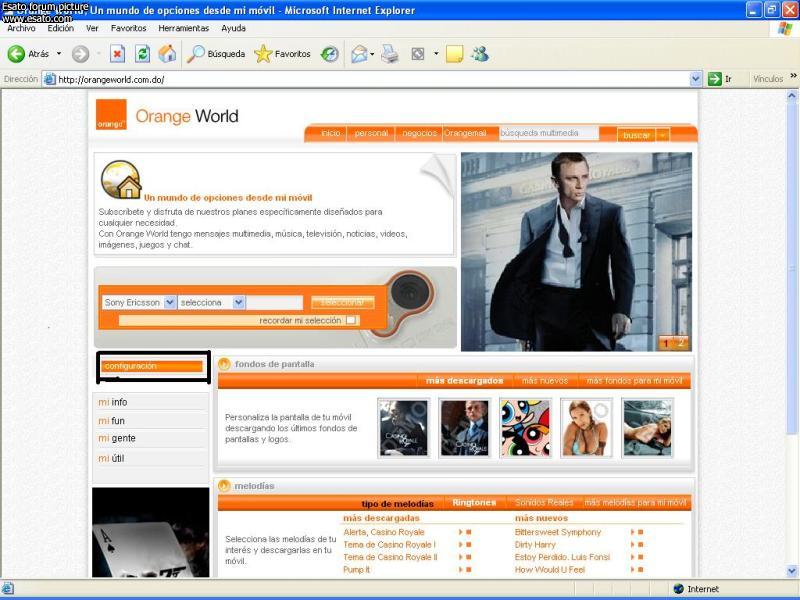Open the dropdown arrow after the full-screen icon
This screenshot has height=600, width=800.
(436, 54)
